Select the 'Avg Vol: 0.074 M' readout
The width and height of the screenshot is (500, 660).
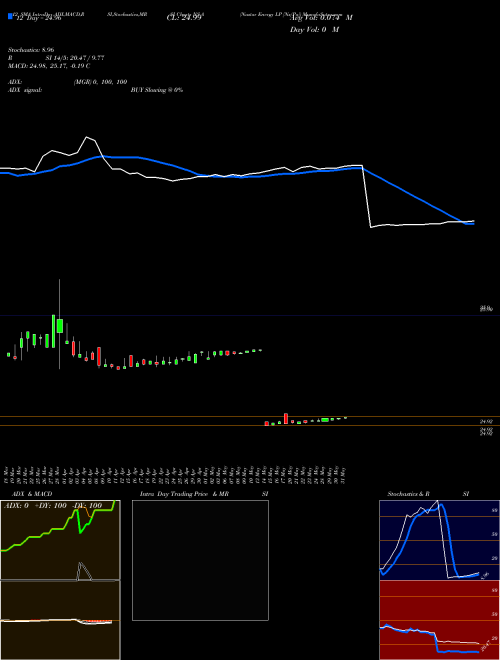pos(321,18)
